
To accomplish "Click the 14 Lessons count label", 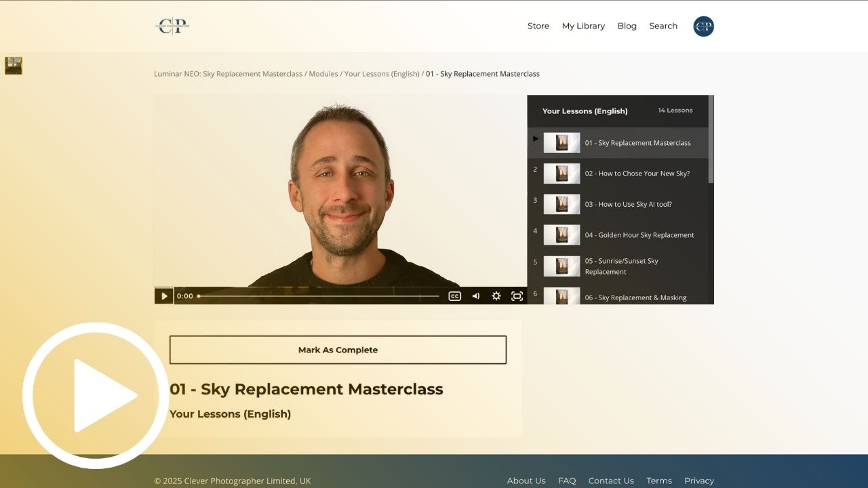I will pos(675,110).
